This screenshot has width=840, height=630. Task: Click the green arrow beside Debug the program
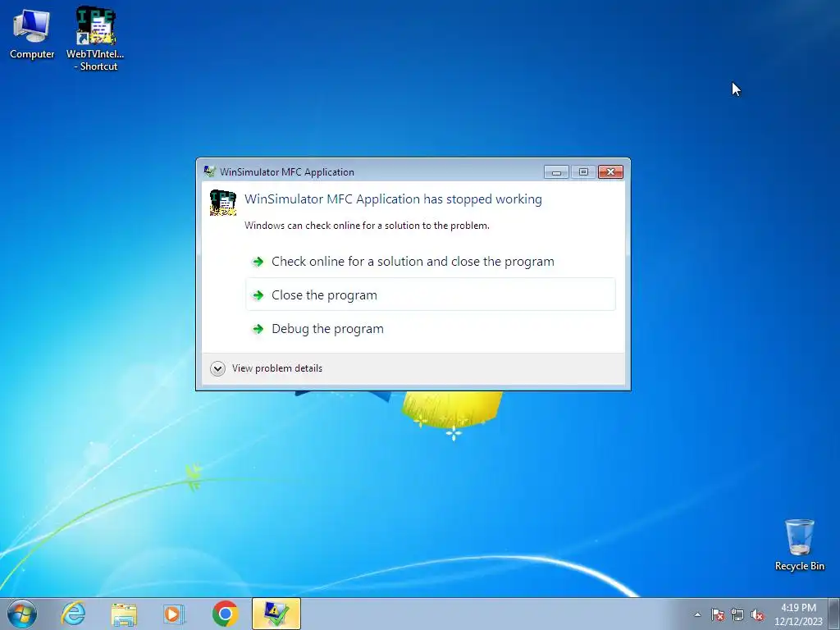(x=258, y=328)
